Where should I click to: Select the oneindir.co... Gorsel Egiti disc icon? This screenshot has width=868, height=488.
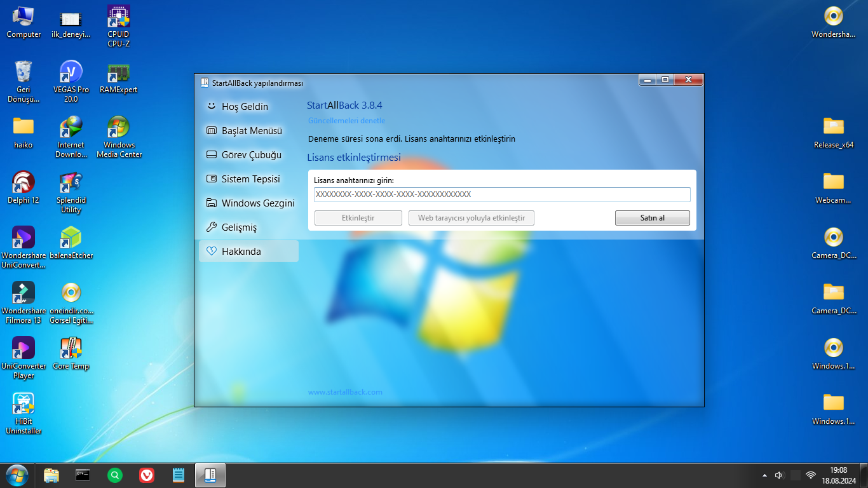[71, 302]
